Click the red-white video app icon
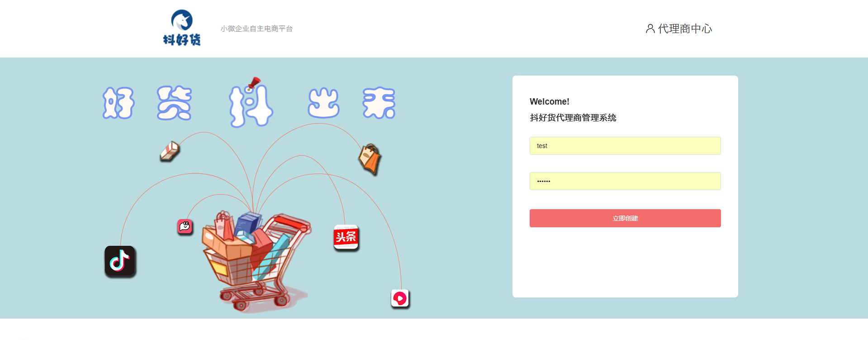Screen dimensions: 868x340 (400, 299)
